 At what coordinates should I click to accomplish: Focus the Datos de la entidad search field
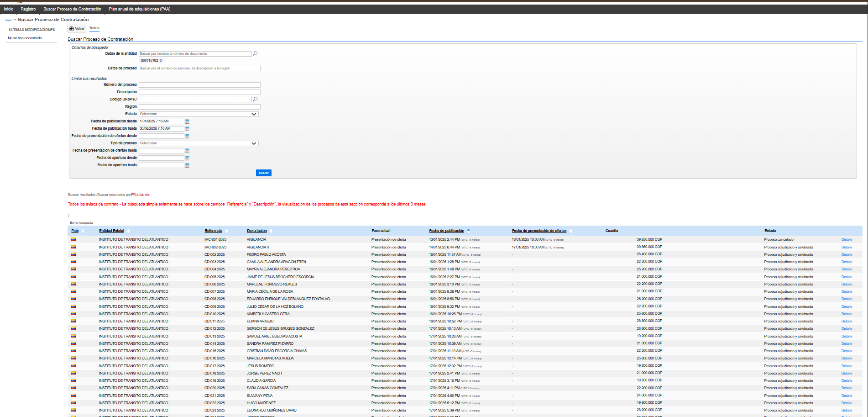click(195, 53)
